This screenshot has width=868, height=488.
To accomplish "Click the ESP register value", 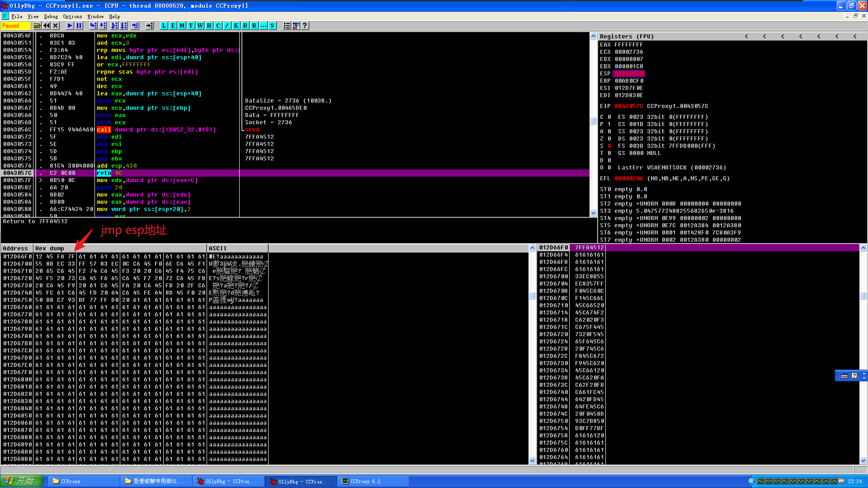I will click(x=629, y=74).
